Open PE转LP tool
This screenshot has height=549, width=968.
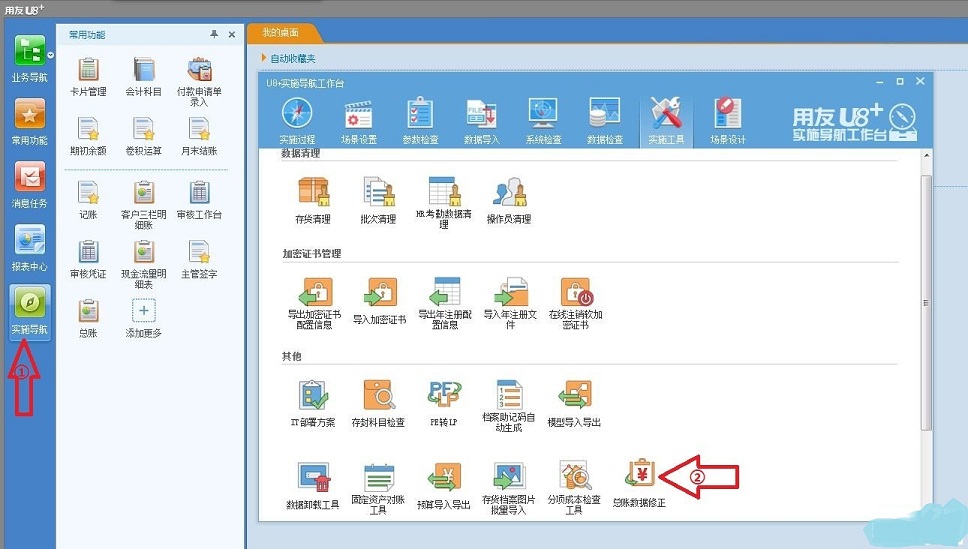(443, 403)
